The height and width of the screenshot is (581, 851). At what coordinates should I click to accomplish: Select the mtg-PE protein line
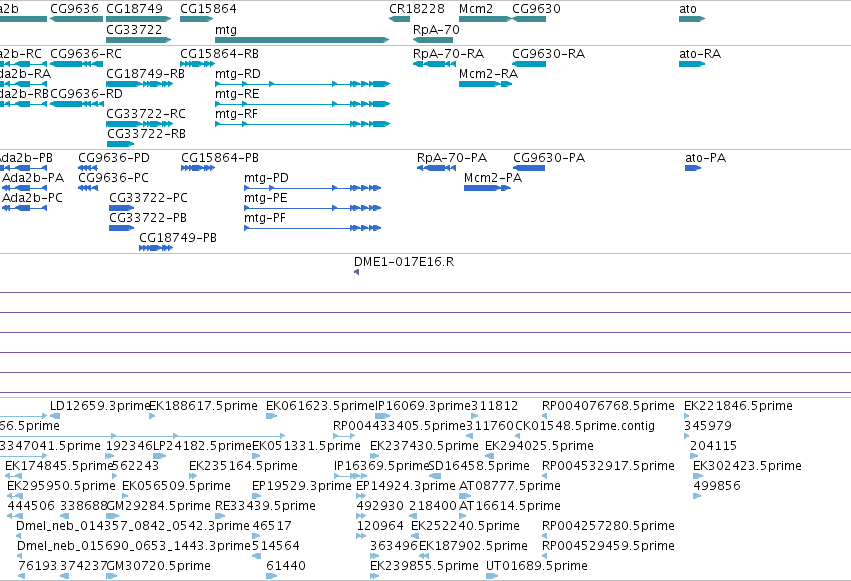point(313,208)
